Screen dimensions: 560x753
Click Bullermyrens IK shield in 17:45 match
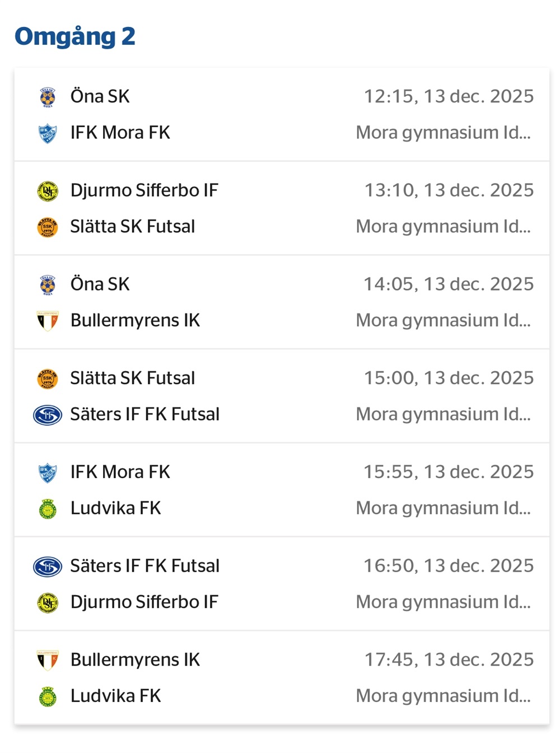click(x=48, y=660)
